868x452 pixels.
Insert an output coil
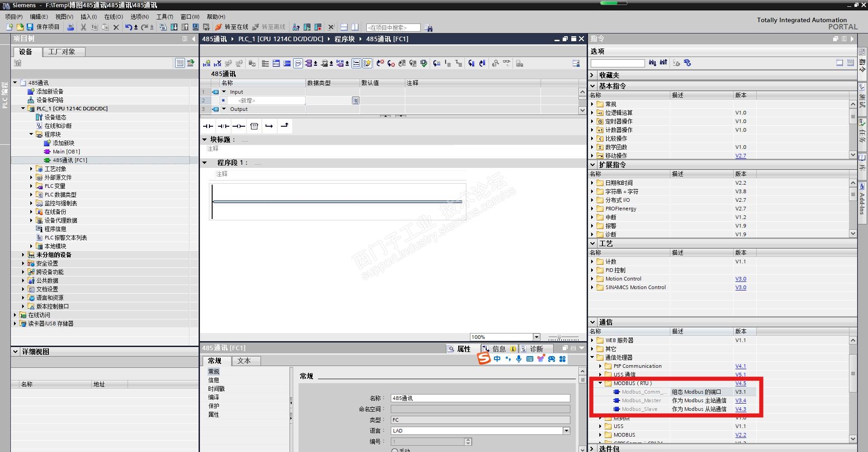239,126
